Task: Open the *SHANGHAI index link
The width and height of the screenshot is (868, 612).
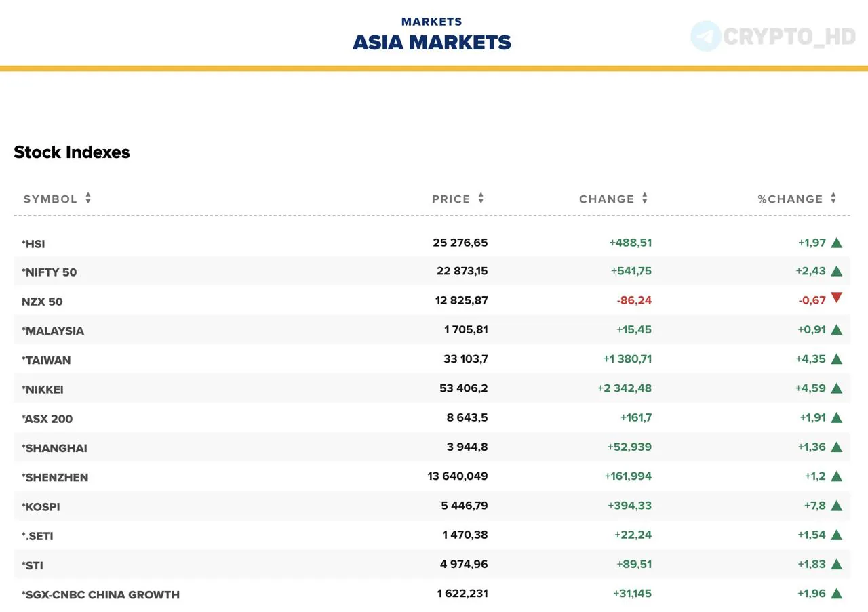Action: coord(54,449)
